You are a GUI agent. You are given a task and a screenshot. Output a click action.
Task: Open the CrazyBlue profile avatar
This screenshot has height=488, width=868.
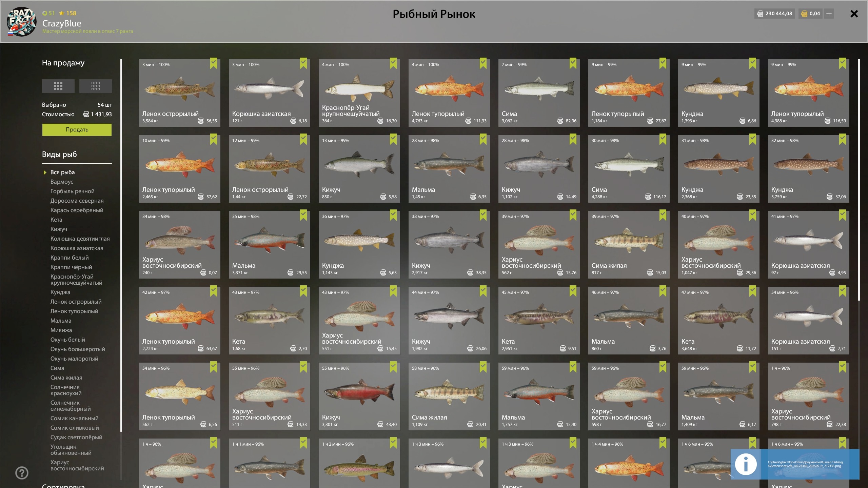pyautogui.click(x=22, y=21)
